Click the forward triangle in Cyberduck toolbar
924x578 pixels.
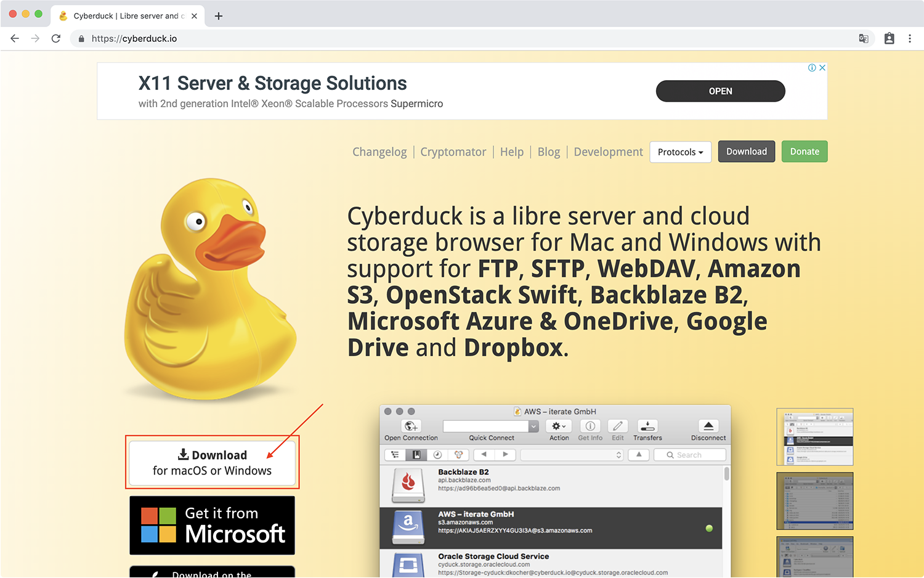click(x=505, y=455)
